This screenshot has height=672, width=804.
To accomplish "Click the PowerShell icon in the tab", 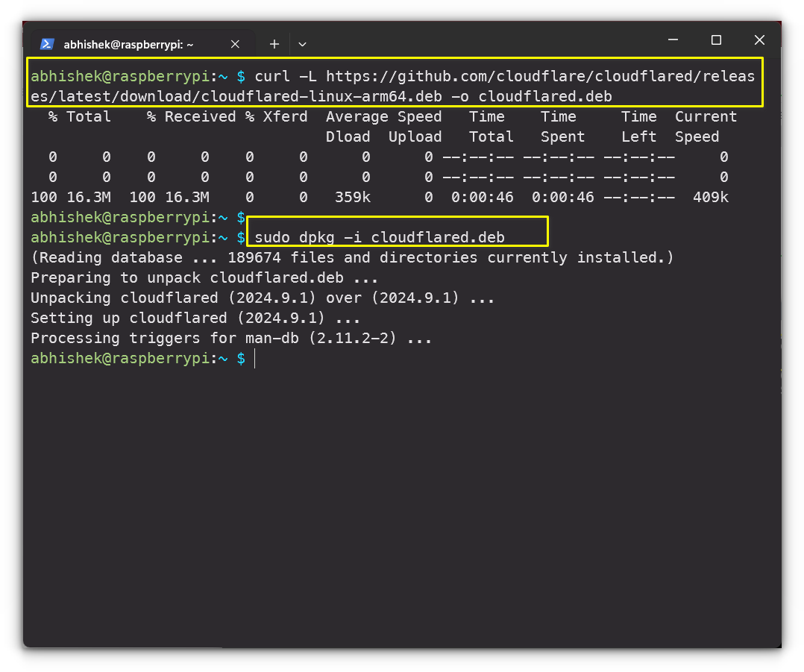I will click(46, 45).
